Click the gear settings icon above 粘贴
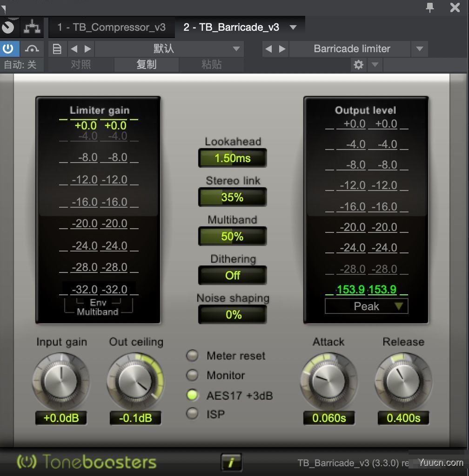The height and width of the screenshot is (476, 469). click(358, 65)
